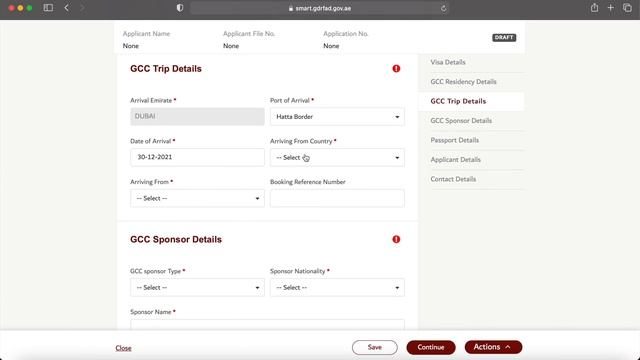Click the Continue button
The width and height of the screenshot is (640, 360).
coord(431,347)
